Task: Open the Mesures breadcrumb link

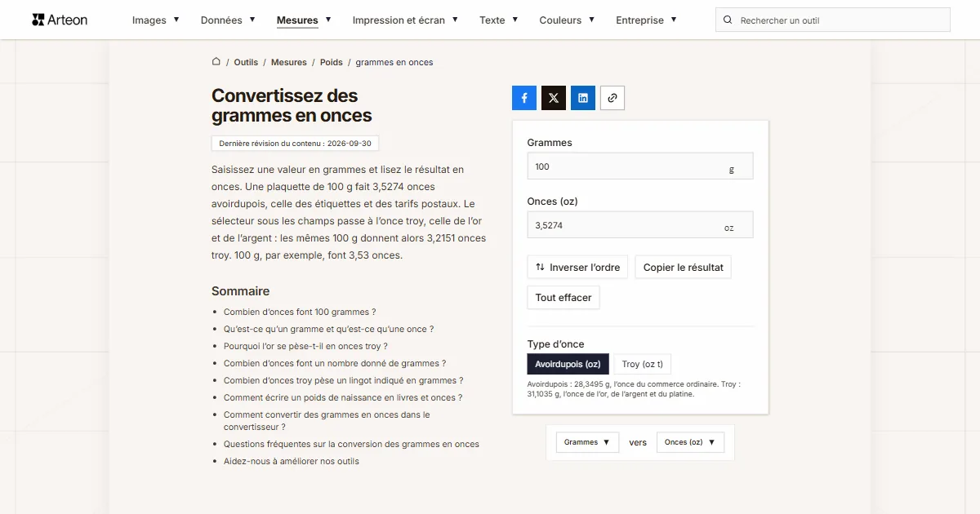Action: click(289, 62)
